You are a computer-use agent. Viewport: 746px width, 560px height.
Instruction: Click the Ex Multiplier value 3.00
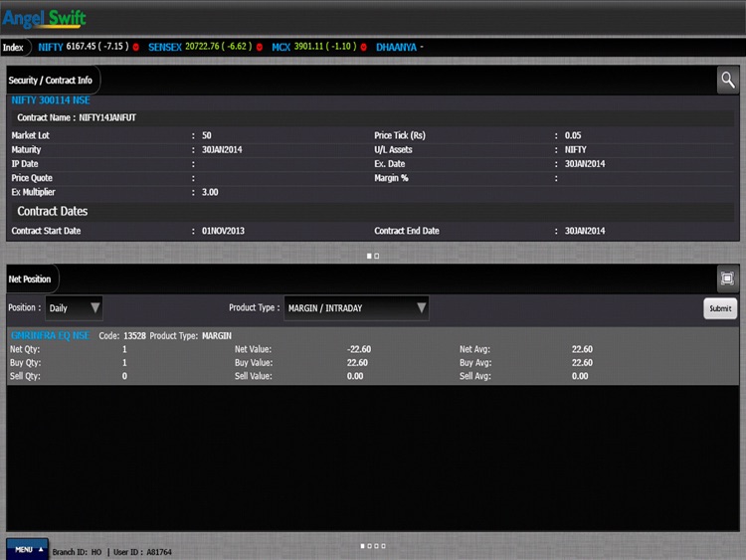click(210, 192)
